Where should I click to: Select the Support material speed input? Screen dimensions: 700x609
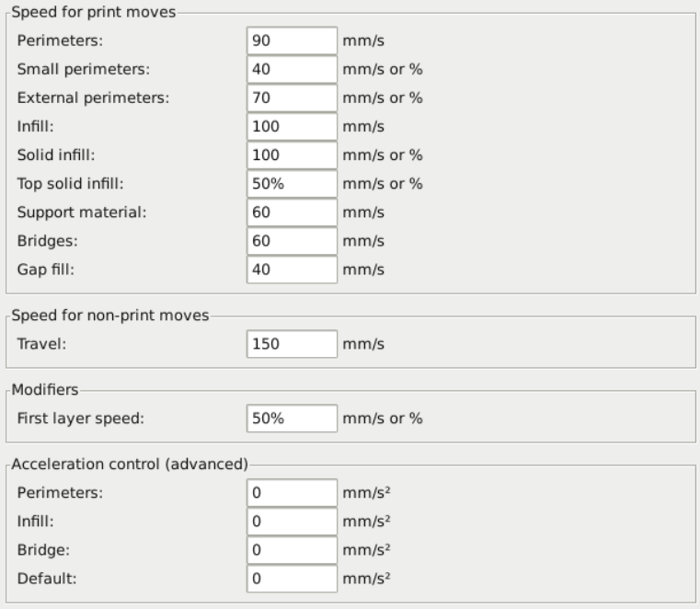293,213
